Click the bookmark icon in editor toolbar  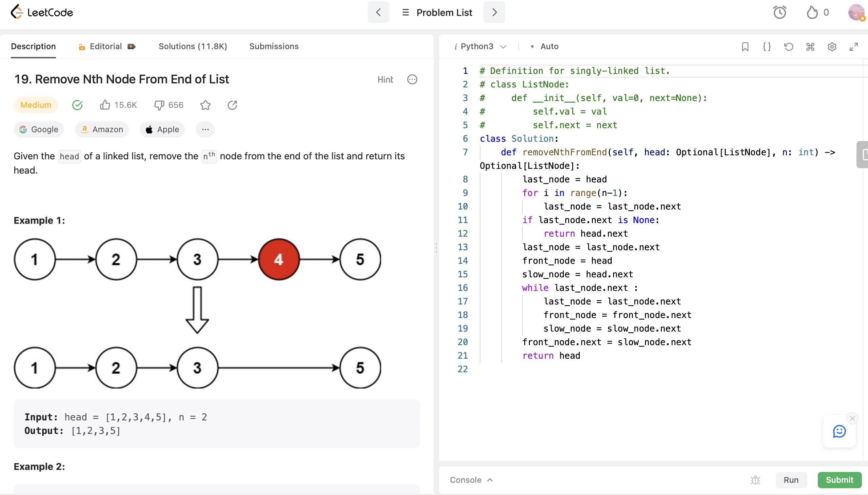(745, 46)
